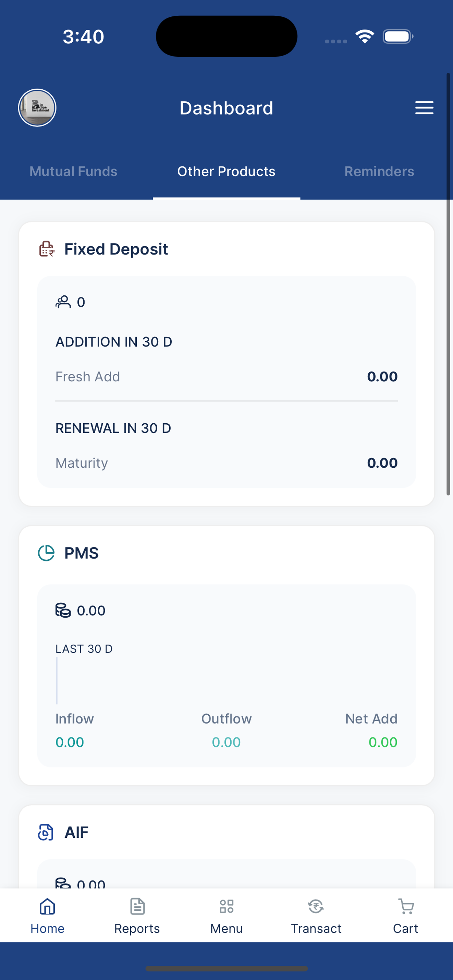
Task: Click the Fixed Deposit heading
Action: click(x=116, y=249)
